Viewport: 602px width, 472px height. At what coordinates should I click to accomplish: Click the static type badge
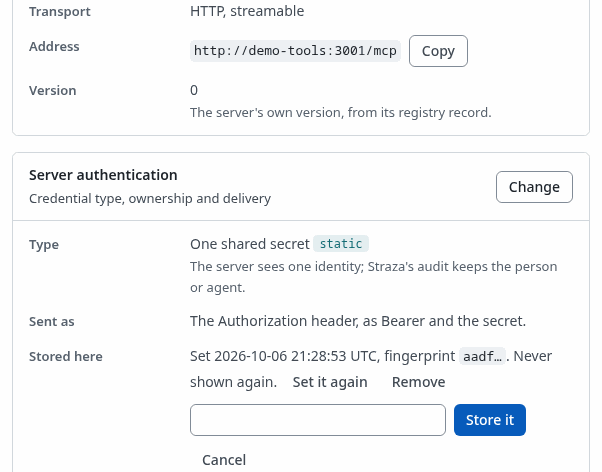click(341, 244)
